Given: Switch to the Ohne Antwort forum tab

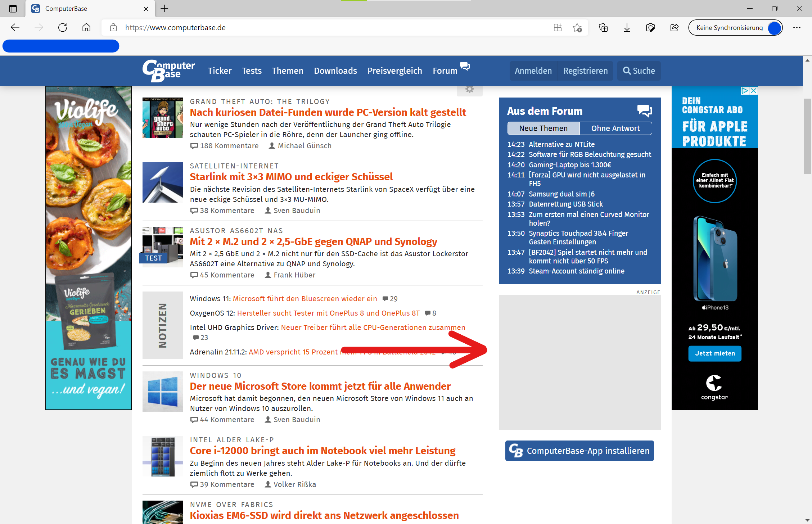Looking at the screenshot, I should click(615, 128).
